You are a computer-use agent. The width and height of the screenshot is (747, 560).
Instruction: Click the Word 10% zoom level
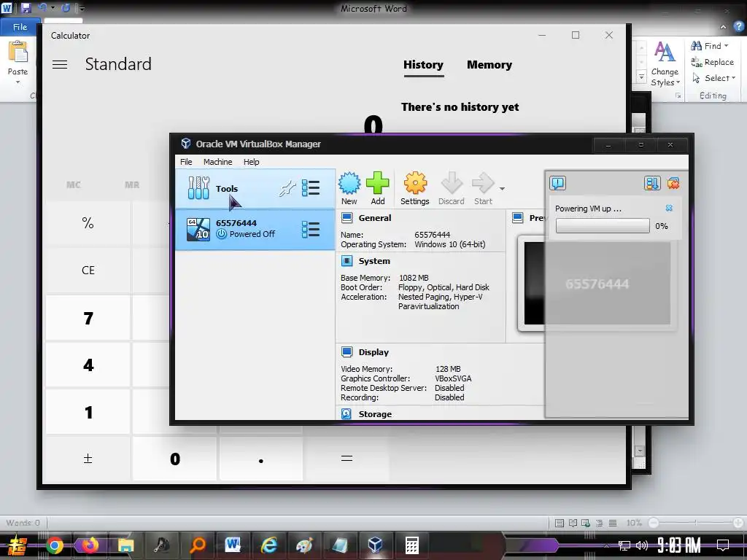pyautogui.click(x=634, y=523)
